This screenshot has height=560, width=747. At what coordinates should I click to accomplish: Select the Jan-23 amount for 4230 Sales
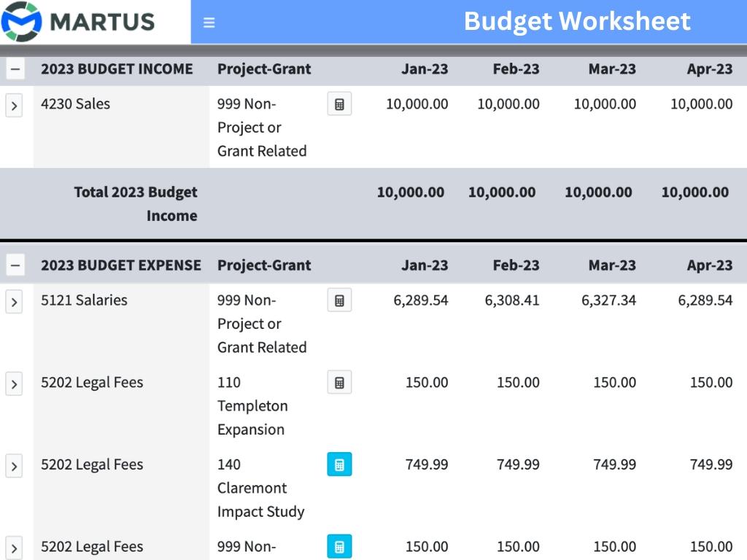click(x=417, y=104)
